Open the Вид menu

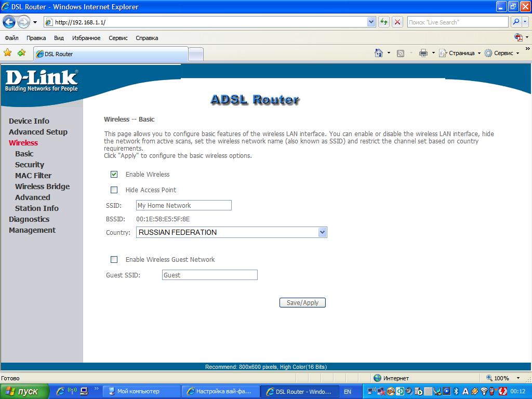(x=59, y=37)
